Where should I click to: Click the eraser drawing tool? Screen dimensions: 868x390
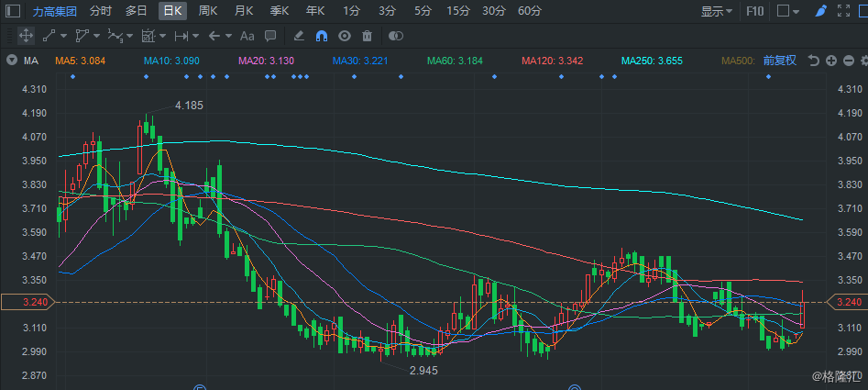[x=299, y=36]
